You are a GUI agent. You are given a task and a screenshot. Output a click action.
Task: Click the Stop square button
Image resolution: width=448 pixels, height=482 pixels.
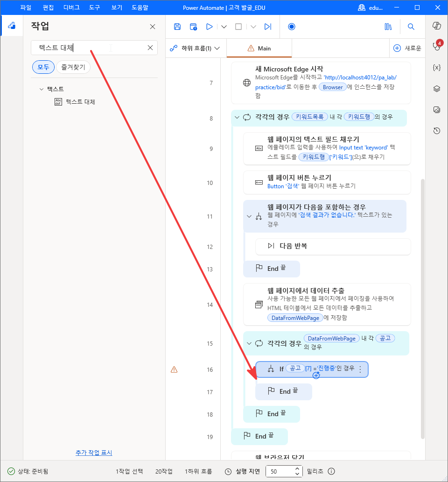point(238,27)
